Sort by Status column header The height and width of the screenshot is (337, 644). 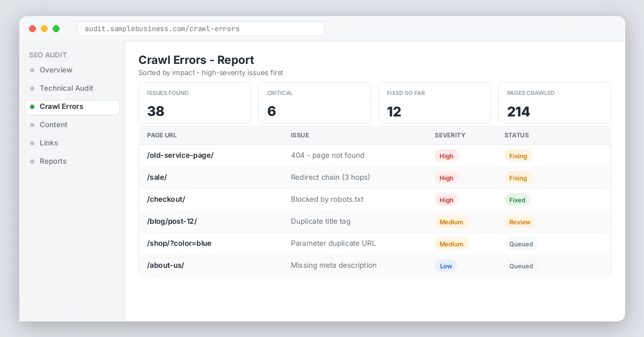point(516,135)
